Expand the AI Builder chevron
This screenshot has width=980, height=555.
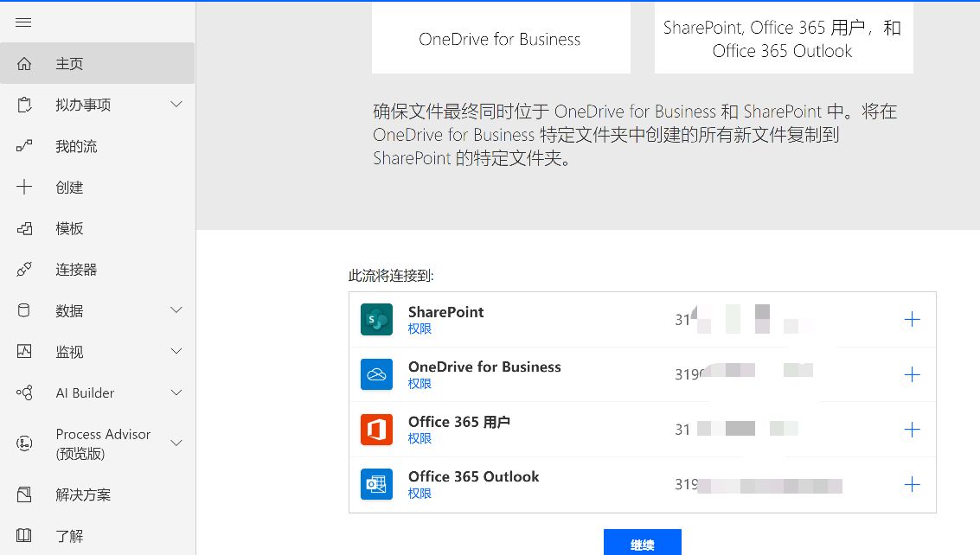pyautogui.click(x=176, y=392)
